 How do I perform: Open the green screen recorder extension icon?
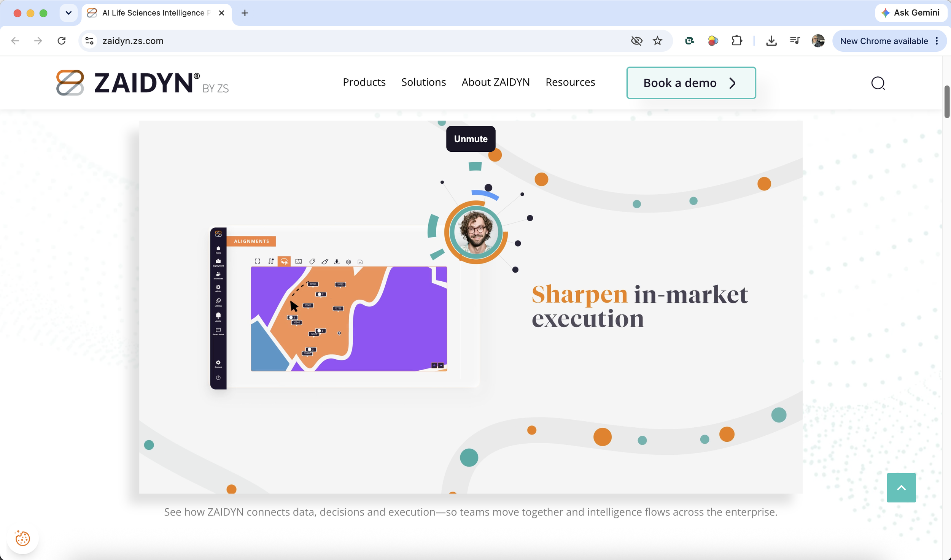click(689, 41)
